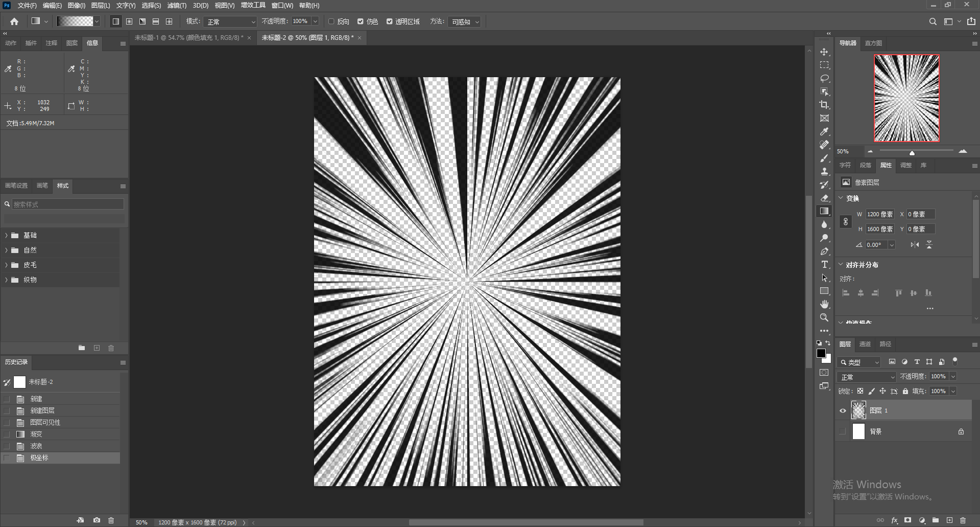The width and height of the screenshot is (980, 527).
Task: Add a layer mask
Action: 907,520
